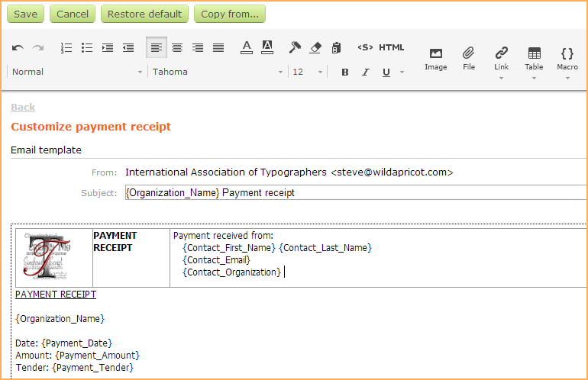Change the text background color
Image resolution: width=588 pixels, height=380 pixels.
click(267, 47)
